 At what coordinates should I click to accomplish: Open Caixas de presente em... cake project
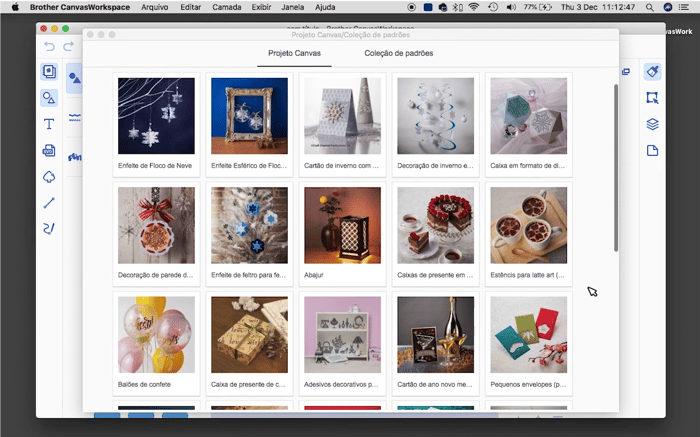tap(435, 234)
